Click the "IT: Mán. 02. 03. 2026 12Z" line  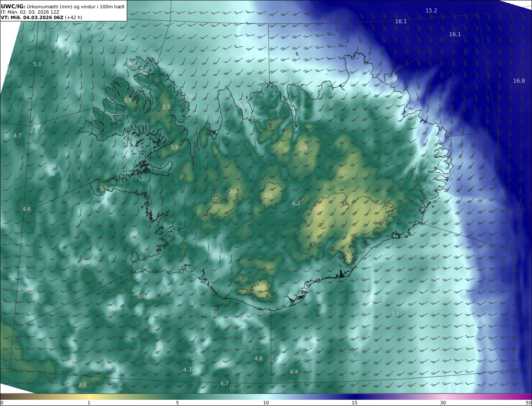pyautogui.click(x=30, y=12)
